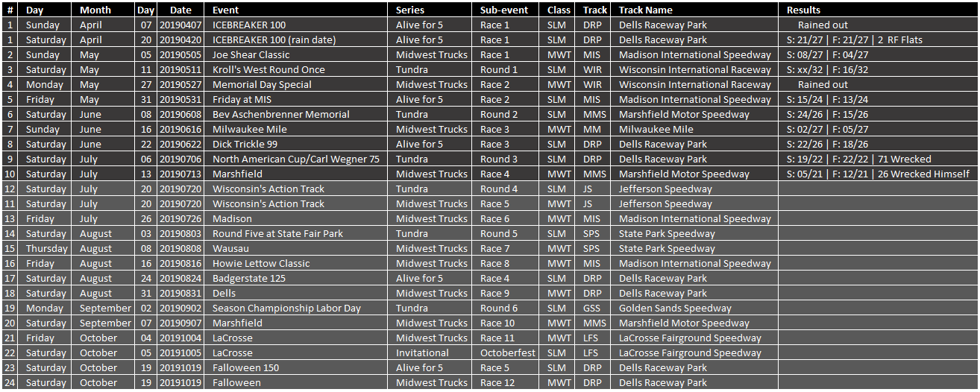Select the Date column header
Viewport: 980px width, 392px height.
coord(182,10)
